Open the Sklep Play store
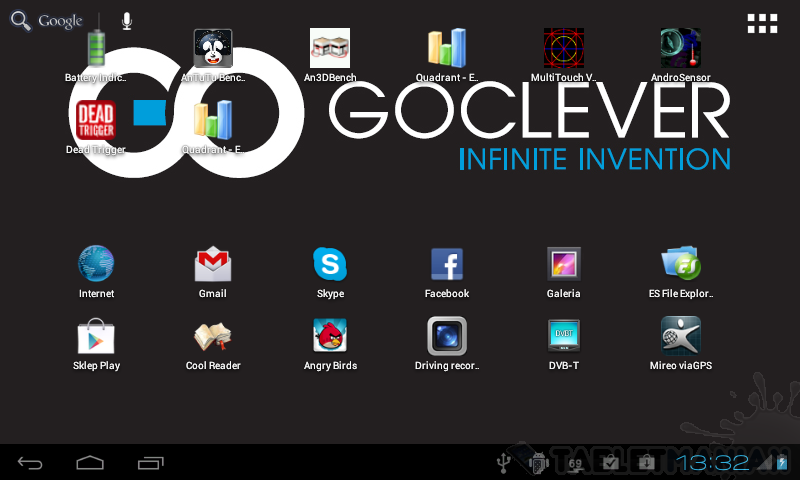This screenshot has height=480, width=800. coord(96,338)
